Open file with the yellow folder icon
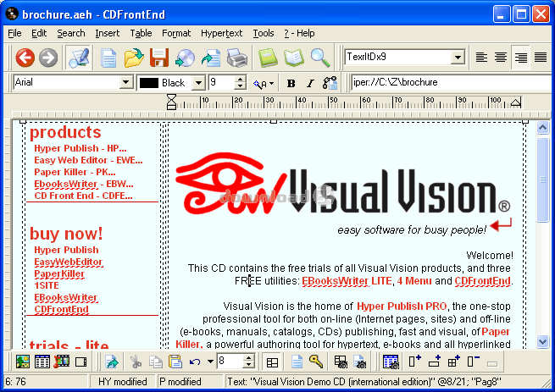Viewport: 555px width, 392px height. (133, 58)
